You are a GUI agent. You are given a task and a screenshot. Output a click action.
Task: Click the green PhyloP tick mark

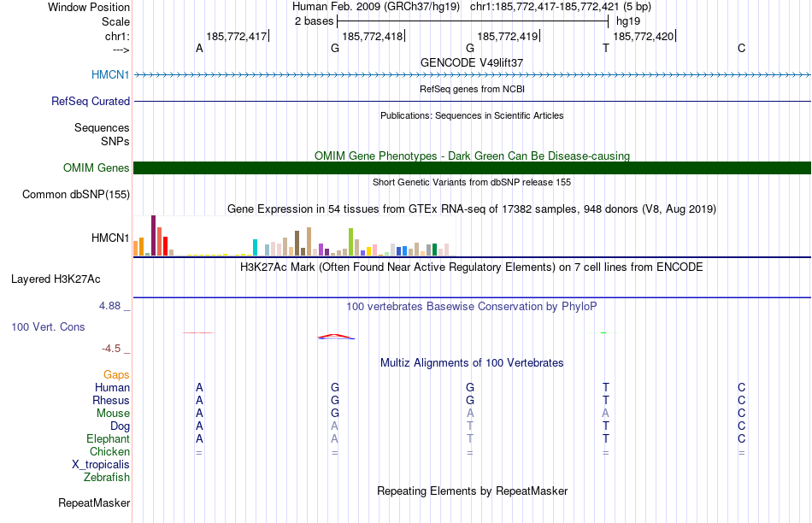click(x=603, y=333)
